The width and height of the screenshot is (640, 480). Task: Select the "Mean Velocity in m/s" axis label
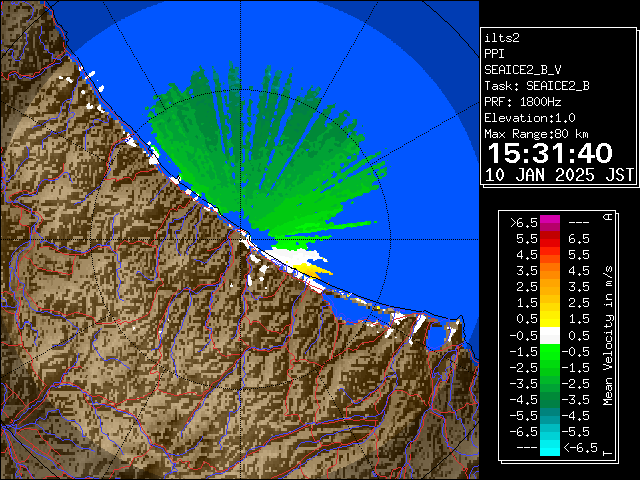pyautogui.click(x=608, y=336)
